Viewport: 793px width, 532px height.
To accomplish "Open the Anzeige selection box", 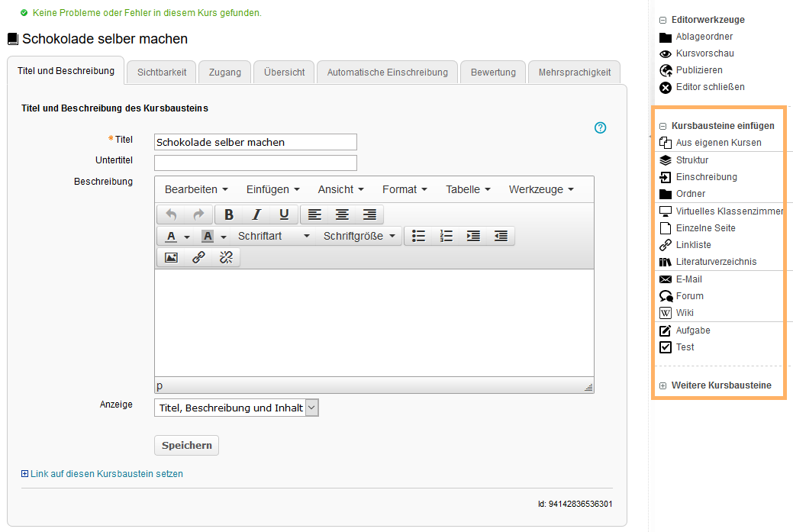I will [236, 408].
